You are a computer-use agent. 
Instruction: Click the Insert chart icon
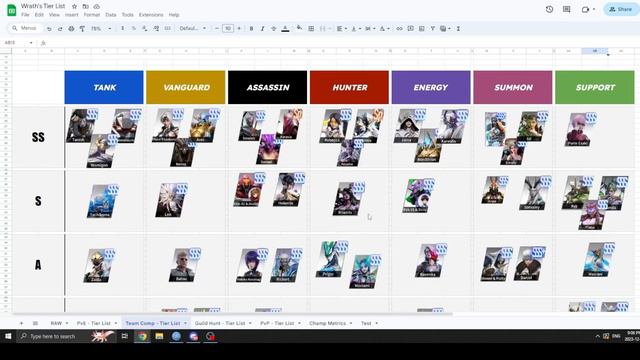pos(421,29)
